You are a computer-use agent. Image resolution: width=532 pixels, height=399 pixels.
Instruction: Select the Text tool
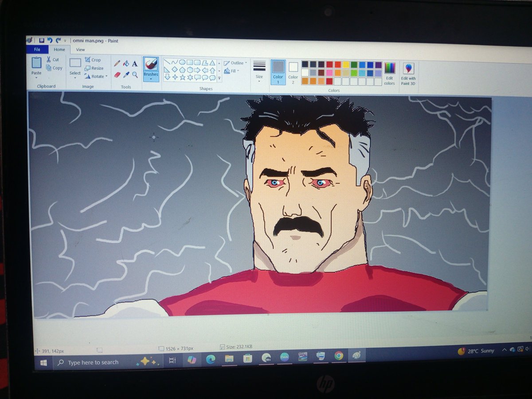(135, 63)
